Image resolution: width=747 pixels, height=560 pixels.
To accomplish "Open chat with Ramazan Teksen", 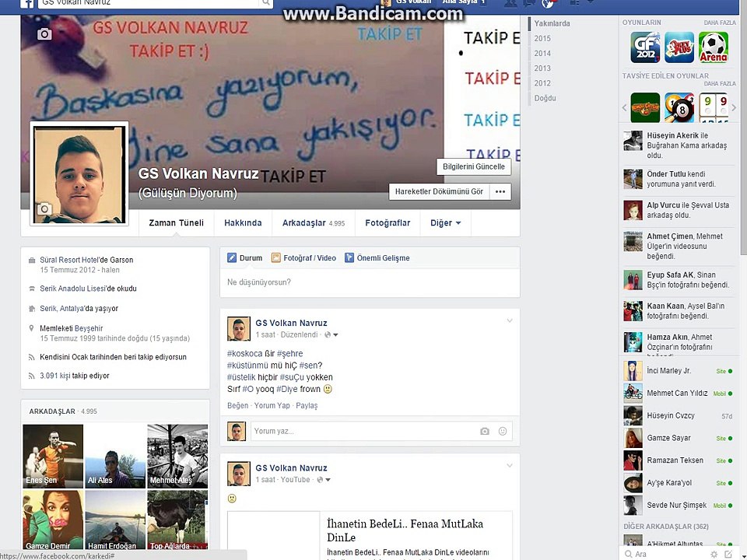I will click(x=679, y=460).
